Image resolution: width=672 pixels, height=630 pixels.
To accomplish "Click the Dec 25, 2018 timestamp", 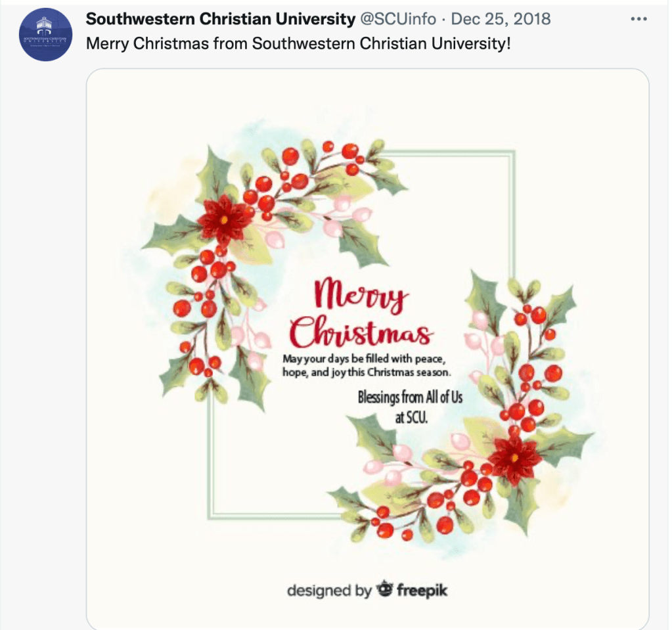I will [501, 19].
